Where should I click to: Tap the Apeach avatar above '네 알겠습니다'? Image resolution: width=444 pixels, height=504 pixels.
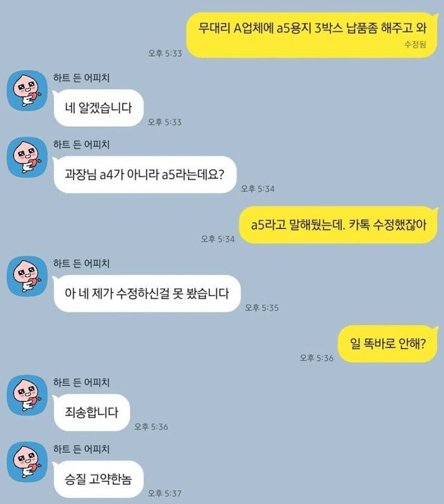coord(27,91)
